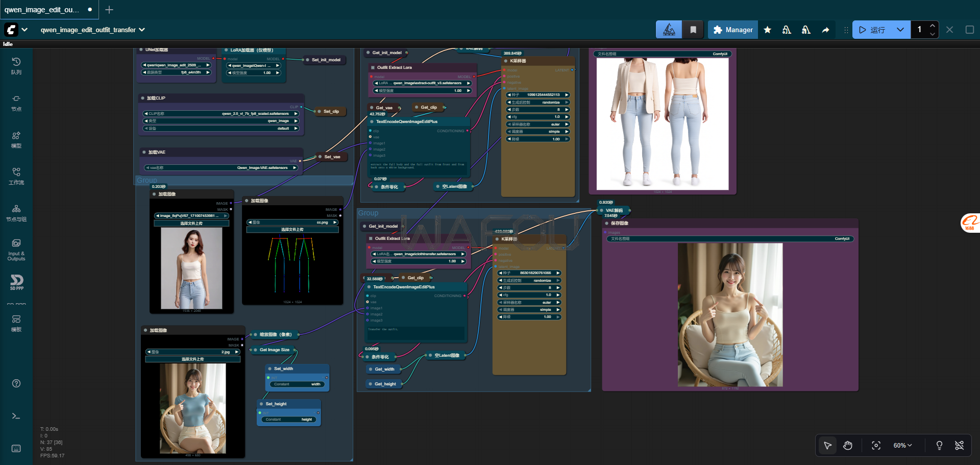Increase the batch count with up arrow
Viewport: 980px width, 465px height.
(933, 26)
